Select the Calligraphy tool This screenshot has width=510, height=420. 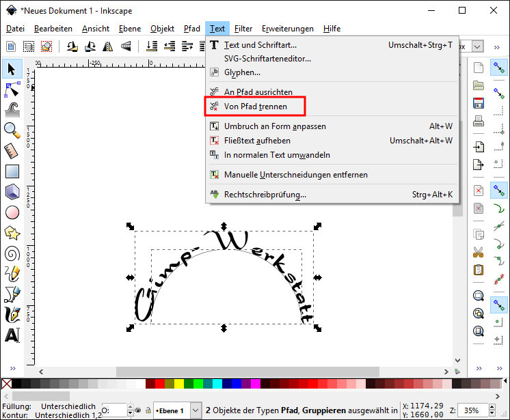tap(12, 315)
